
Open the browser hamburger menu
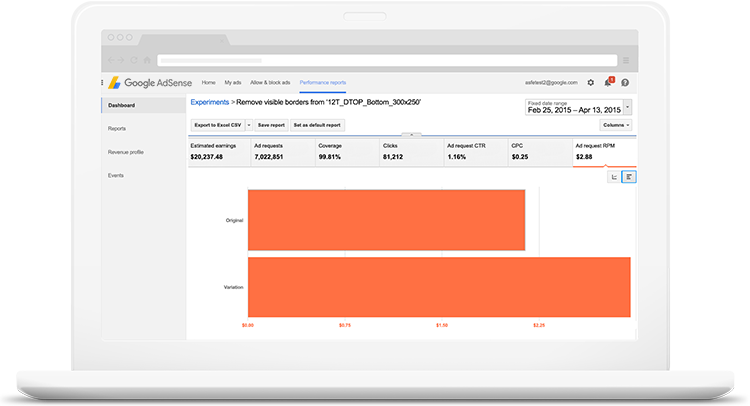click(626, 60)
